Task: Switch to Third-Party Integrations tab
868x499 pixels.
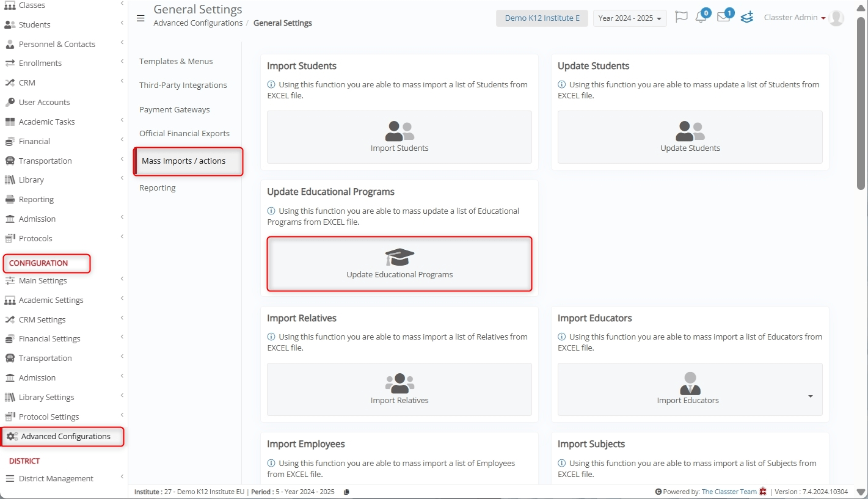Action: click(183, 85)
